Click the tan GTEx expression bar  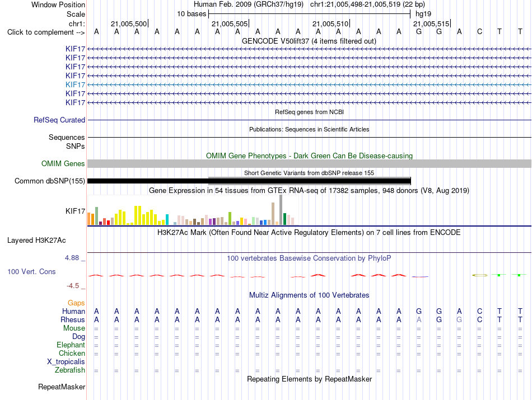coord(273,214)
